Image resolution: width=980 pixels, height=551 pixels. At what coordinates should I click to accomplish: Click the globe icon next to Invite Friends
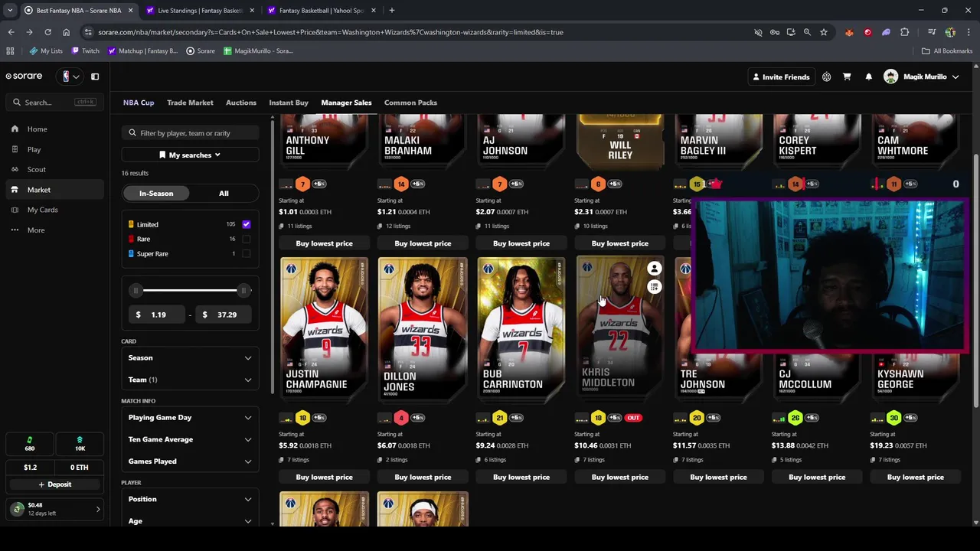pos(826,77)
